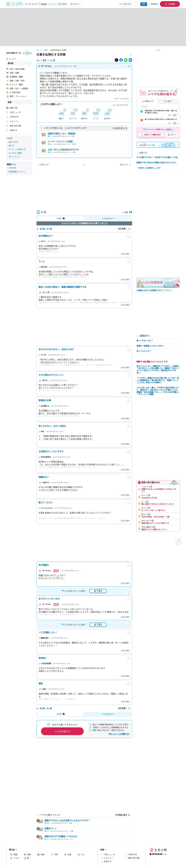Click the star beside the topic title
This screenshot has width=186, height=868.
point(131,55)
